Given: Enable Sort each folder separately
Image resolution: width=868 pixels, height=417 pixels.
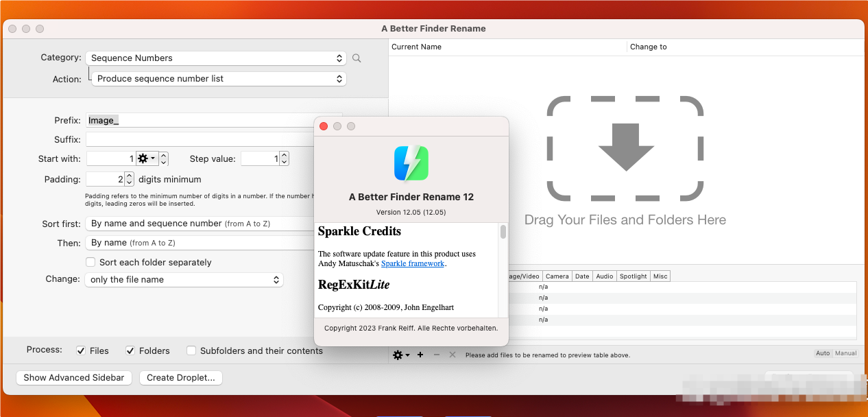Looking at the screenshot, I should pos(90,262).
